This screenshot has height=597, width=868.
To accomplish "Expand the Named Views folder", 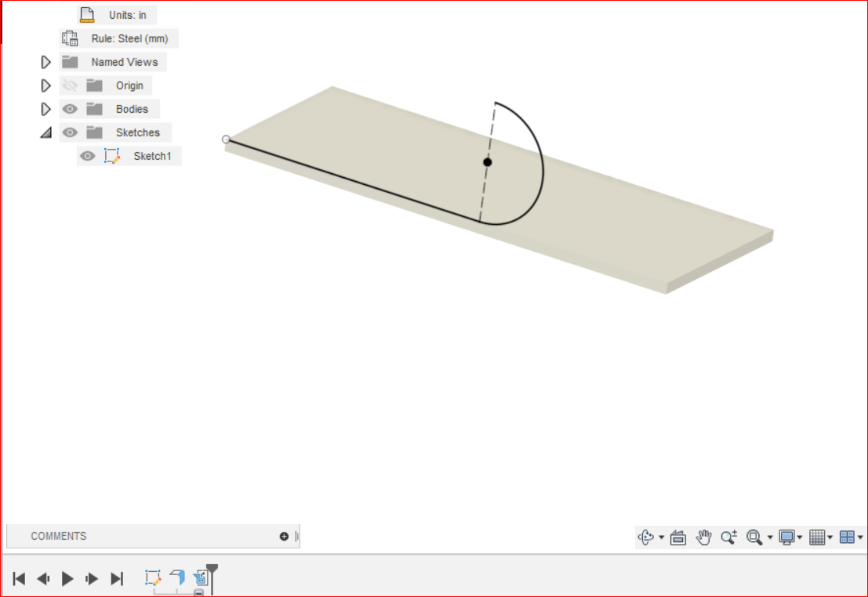I will 45,62.
